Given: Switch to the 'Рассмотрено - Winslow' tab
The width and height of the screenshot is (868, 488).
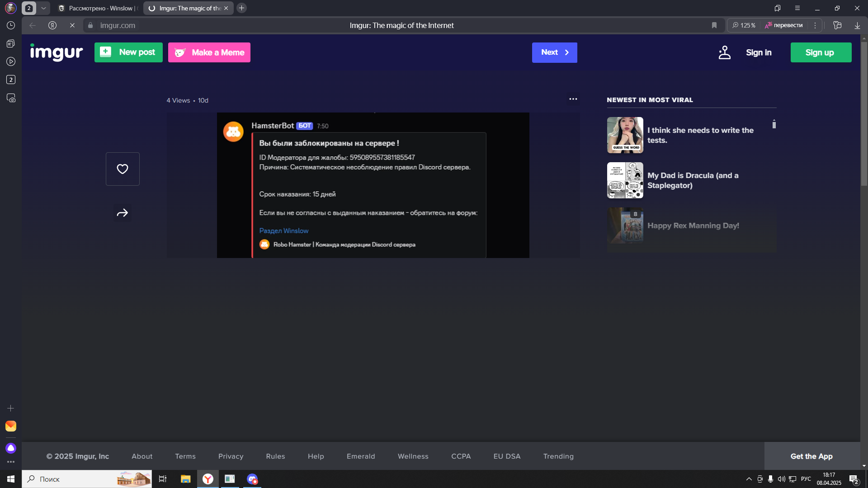Looking at the screenshot, I should [x=98, y=8].
